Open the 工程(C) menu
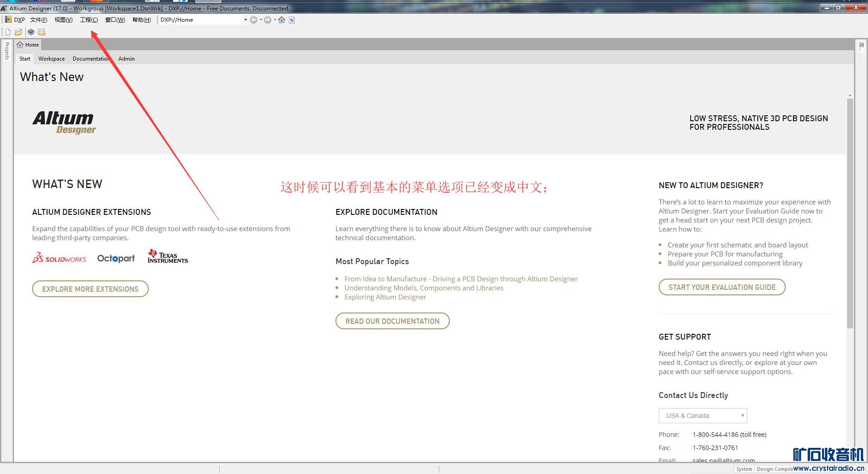The height and width of the screenshot is (474, 868). [x=89, y=20]
